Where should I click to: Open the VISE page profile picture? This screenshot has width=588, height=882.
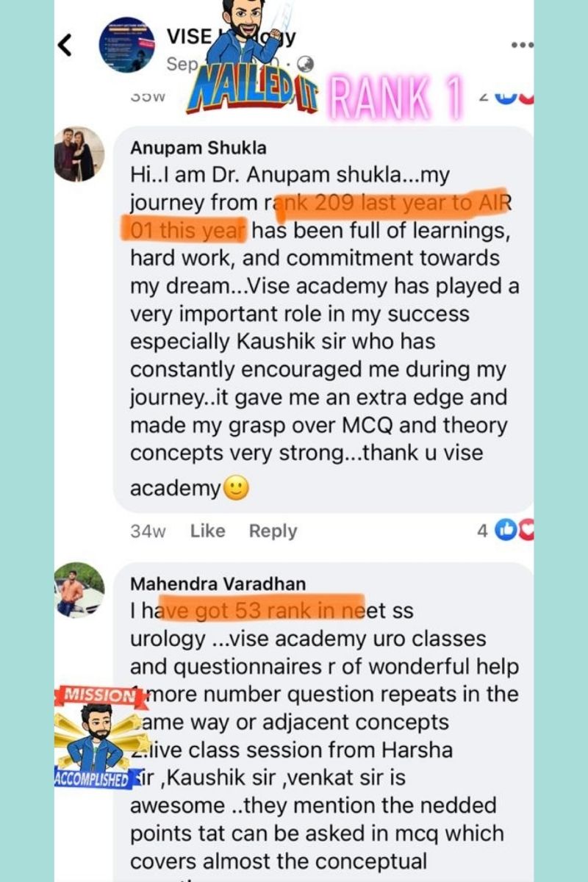[x=126, y=45]
